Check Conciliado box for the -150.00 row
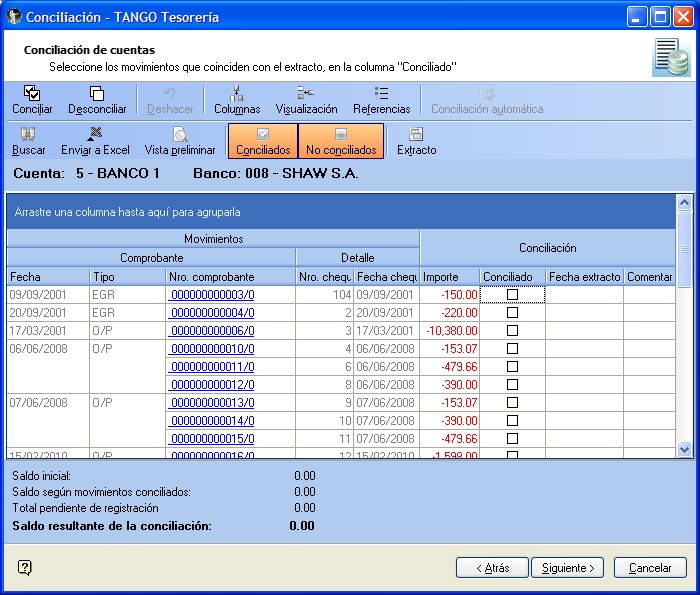 coord(512,295)
